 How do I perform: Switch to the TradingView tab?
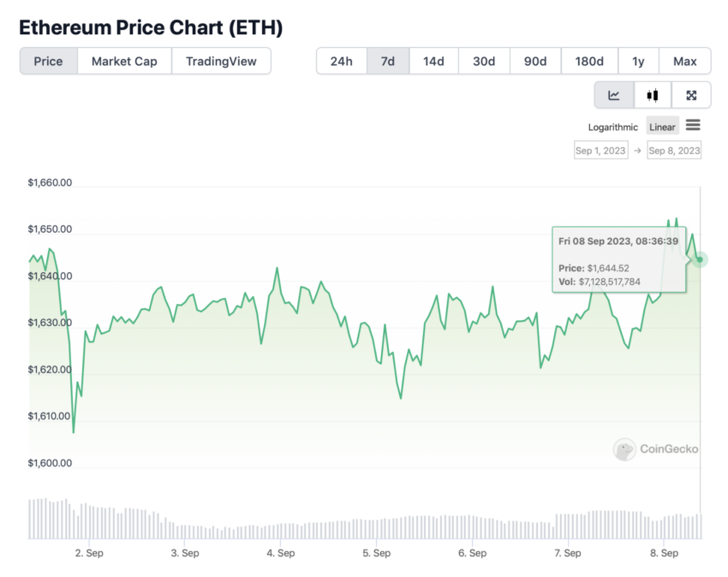tap(221, 62)
